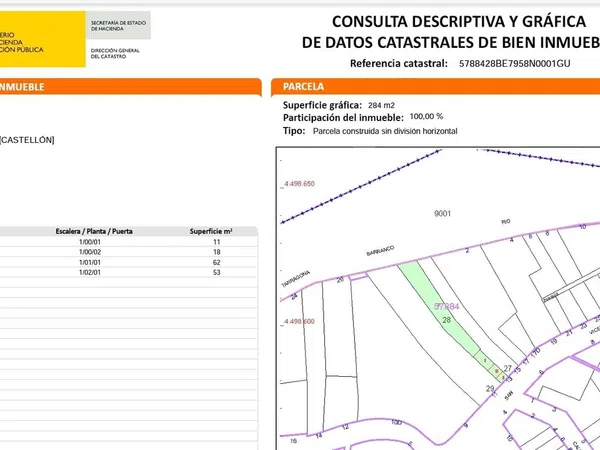600x450 pixels.
Task: Select 'Parcela construida sin división horizontal' text
Action: pos(385,131)
